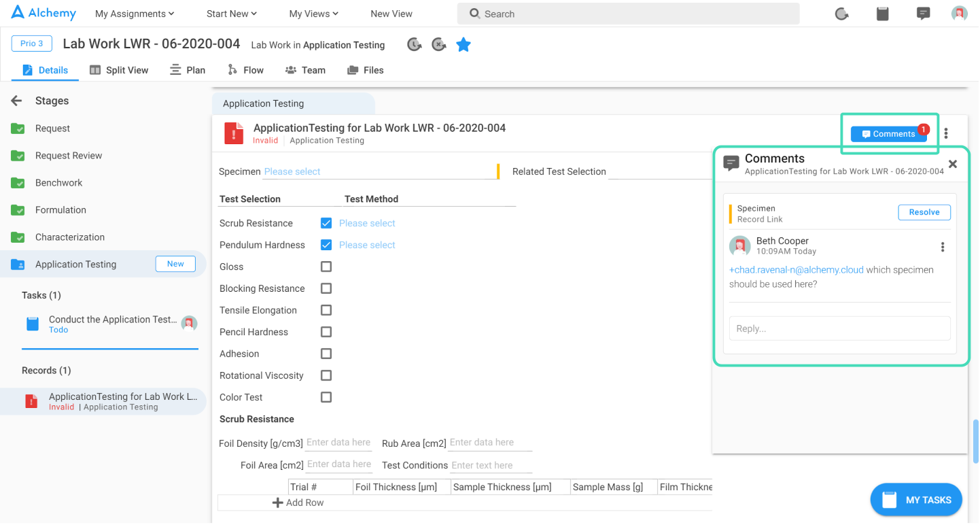Image resolution: width=980 pixels, height=527 pixels.
Task: Open the user profile avatar in the top bar
Action: pos(960,14)
